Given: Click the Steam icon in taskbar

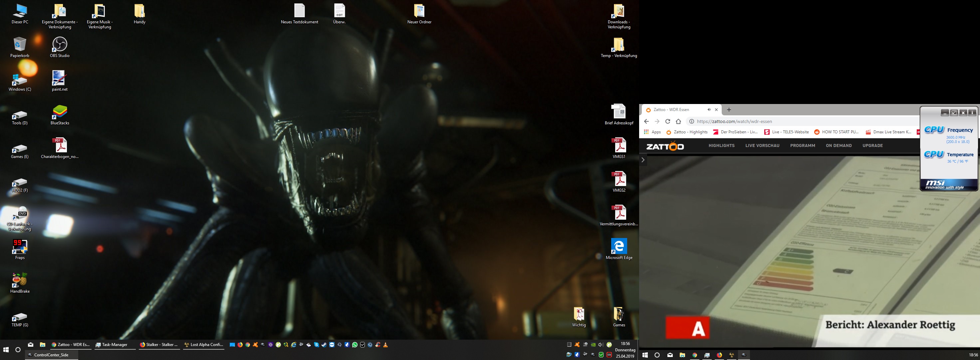Looking at the screenshot, I should point(324,345).
